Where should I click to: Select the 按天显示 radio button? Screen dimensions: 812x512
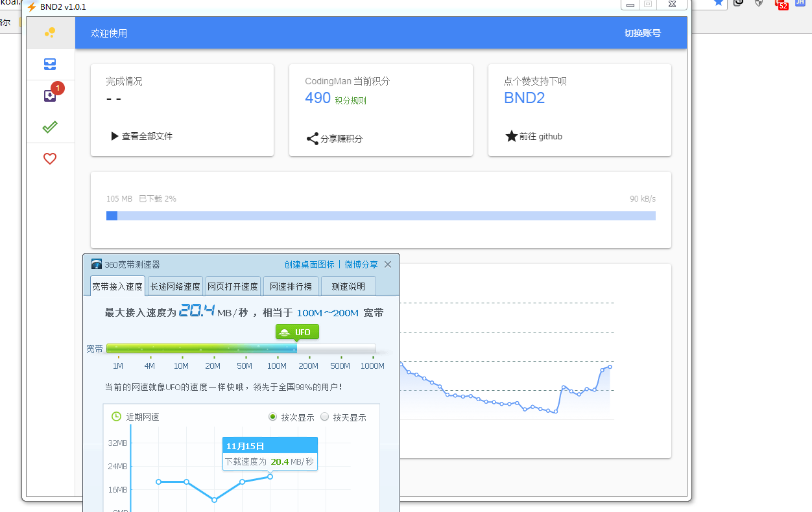325,417
